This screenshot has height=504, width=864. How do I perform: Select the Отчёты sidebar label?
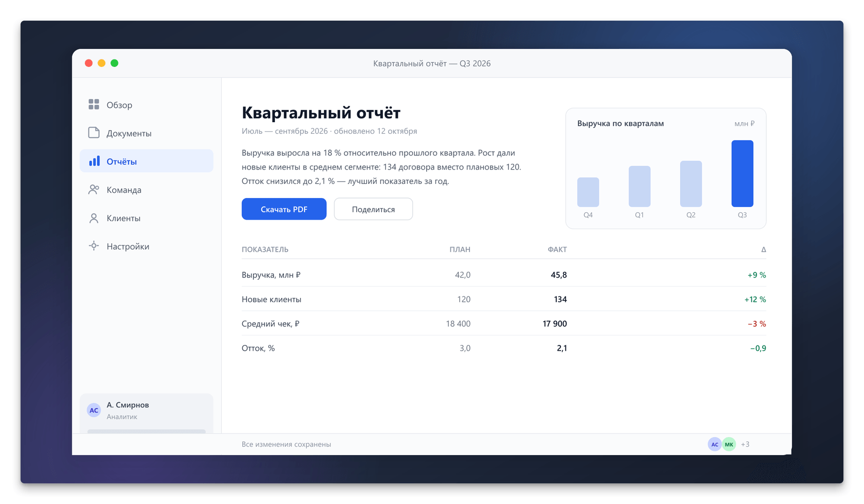point(122,162)
